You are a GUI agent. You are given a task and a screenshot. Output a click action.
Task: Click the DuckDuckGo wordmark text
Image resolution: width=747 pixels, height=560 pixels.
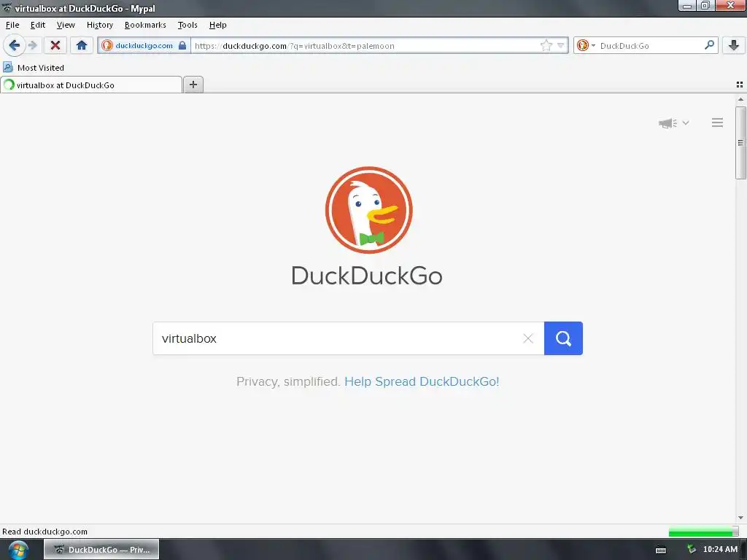pyautogui.click(x=367, y=276)
